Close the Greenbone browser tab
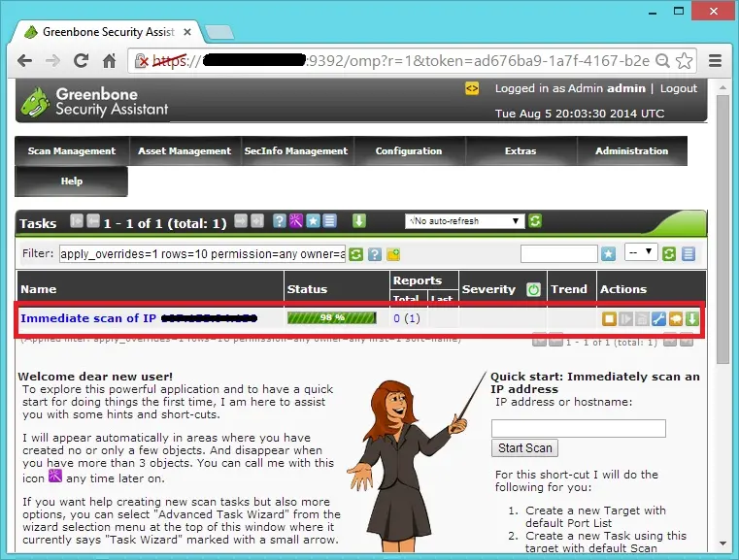This screenshot has width=739, height=560. (187, 32)
